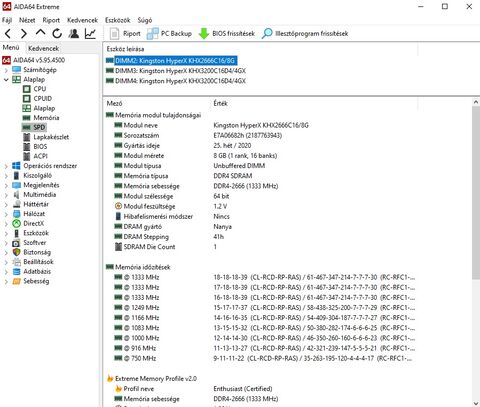Click the Riport toolbar button
Screen dimensions: 480x407
(x=125, y=34)
